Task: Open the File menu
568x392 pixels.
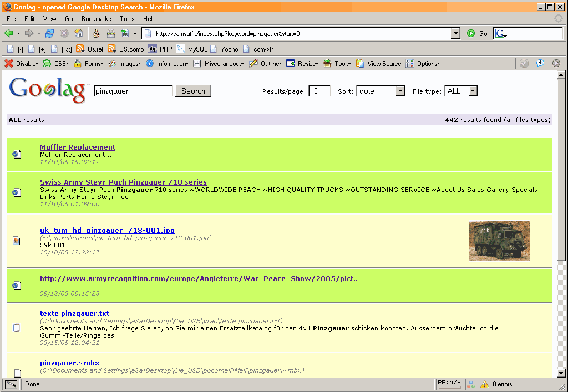Action: click(11, 19)
